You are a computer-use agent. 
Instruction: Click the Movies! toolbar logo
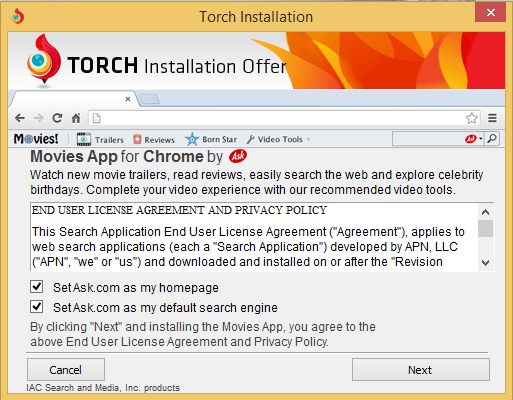[36, 139]
